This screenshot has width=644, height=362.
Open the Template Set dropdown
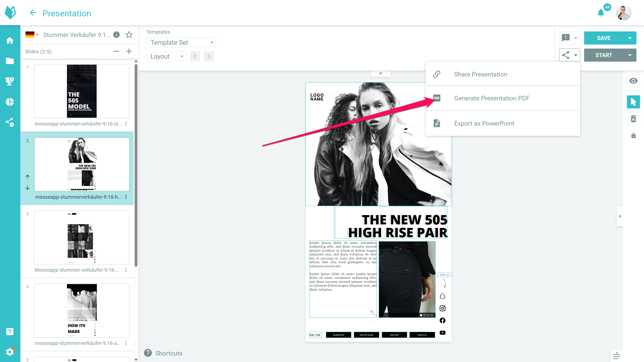point(181,43)
